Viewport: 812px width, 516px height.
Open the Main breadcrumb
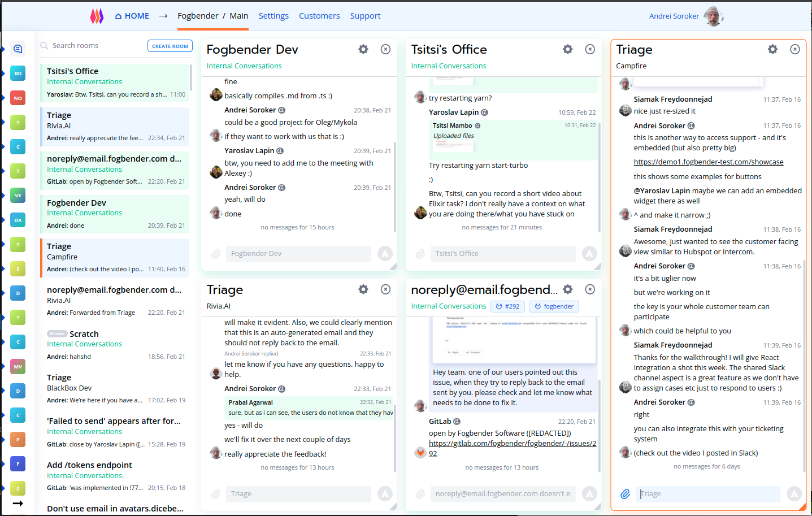[x=238, y=16]
